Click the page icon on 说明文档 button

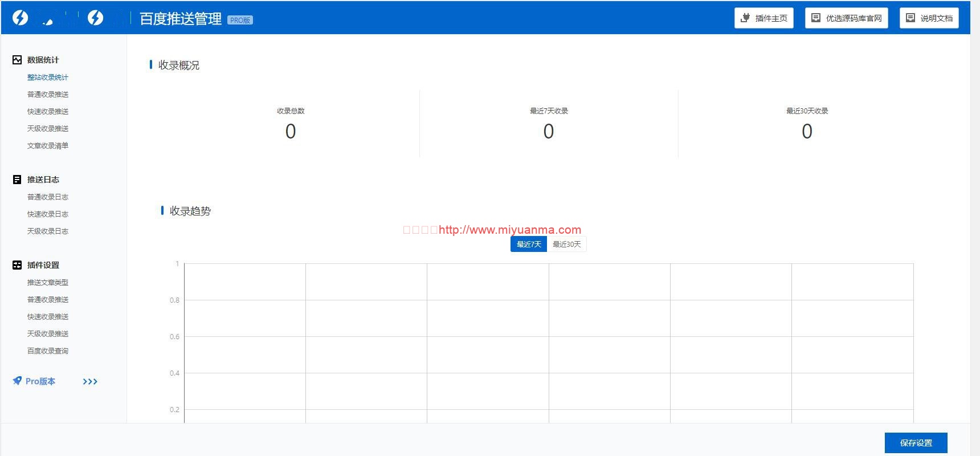click(910, 18)
